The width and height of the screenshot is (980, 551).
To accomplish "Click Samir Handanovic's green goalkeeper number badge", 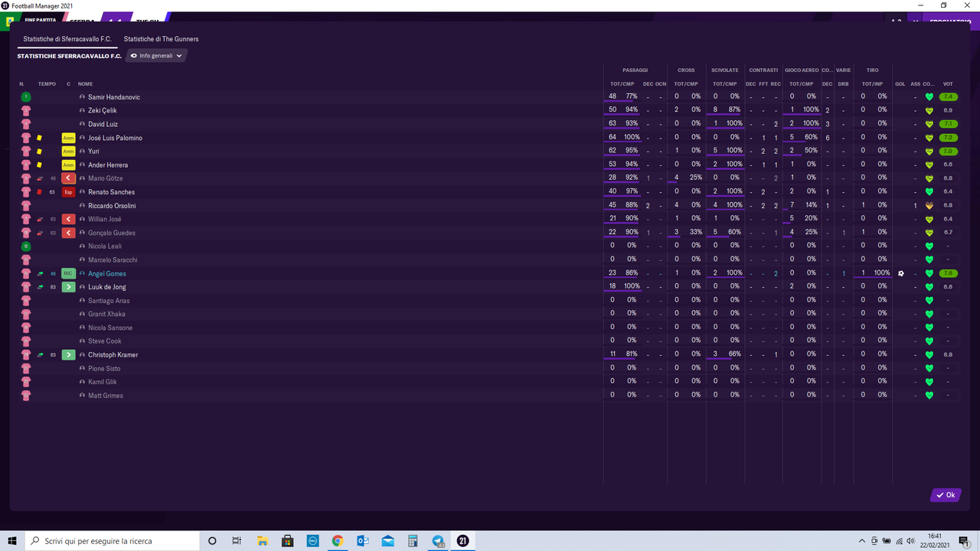I will tap(26, 97).
